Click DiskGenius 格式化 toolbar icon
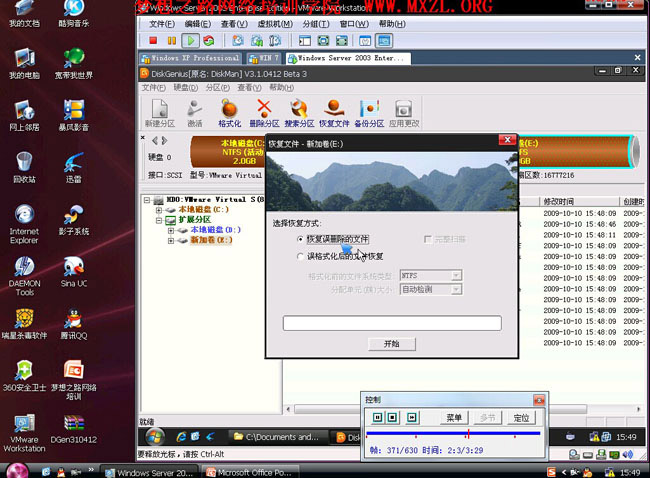This screenshot has height=478, width=650. click(x=229, y=113)
